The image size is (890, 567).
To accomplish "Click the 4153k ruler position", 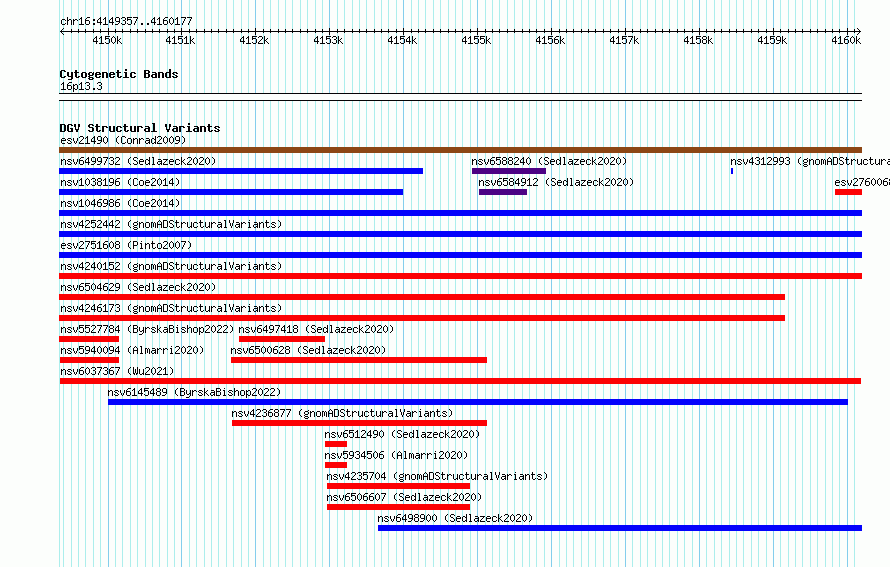I will pyautogui.click(x=328, y=40).
